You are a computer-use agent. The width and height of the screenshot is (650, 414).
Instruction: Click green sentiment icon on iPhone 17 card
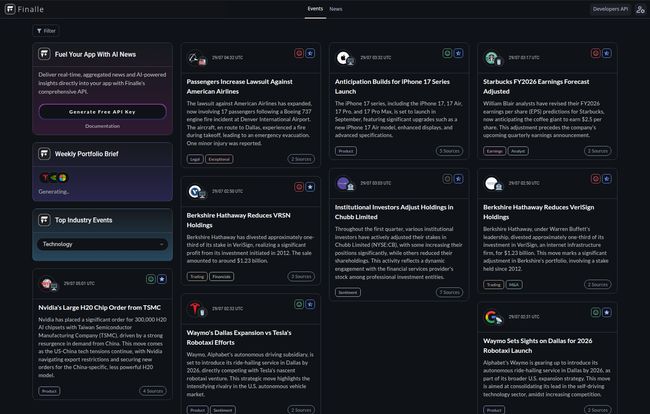(x=447, y=53)
